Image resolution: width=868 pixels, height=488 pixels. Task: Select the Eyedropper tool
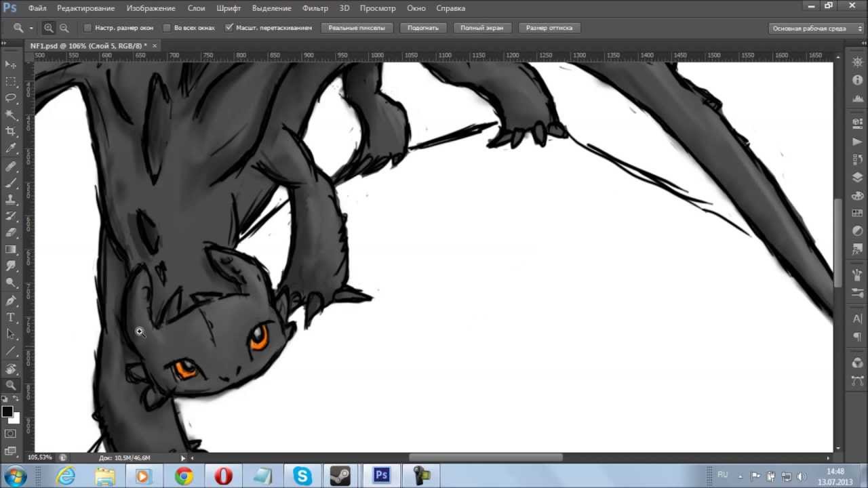pyautogui.click(x=11, y=148)
